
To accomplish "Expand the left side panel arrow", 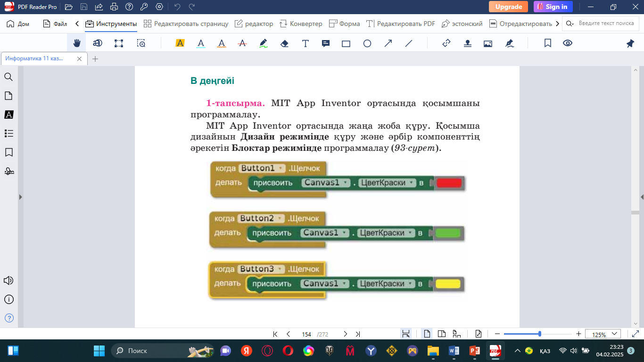I will [x=20, y=197].
